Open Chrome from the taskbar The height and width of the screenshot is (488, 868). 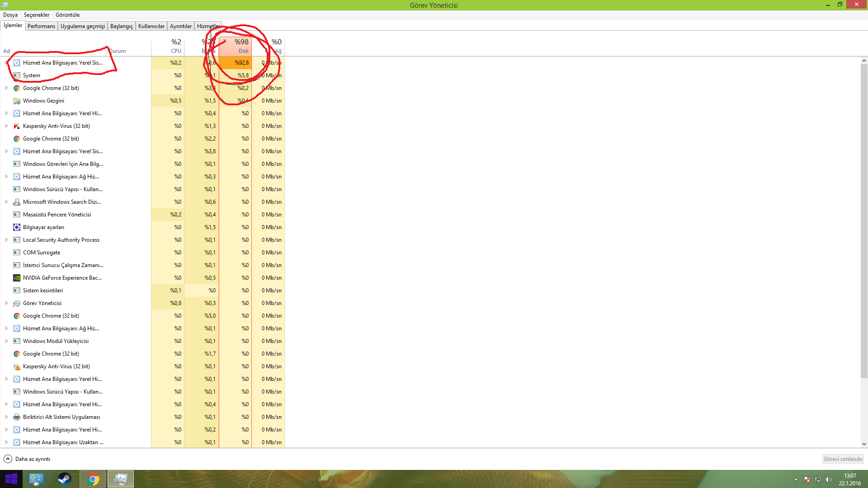[x=93, y=479]
